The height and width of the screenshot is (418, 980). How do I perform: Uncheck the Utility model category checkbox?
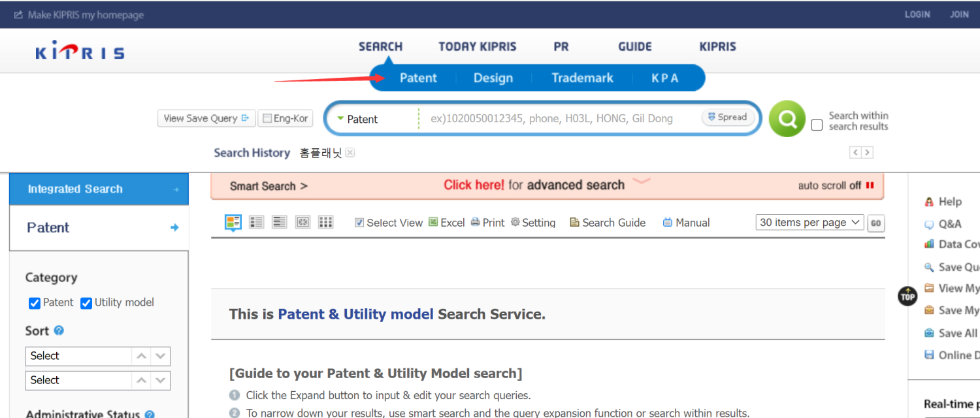(86, 303)
